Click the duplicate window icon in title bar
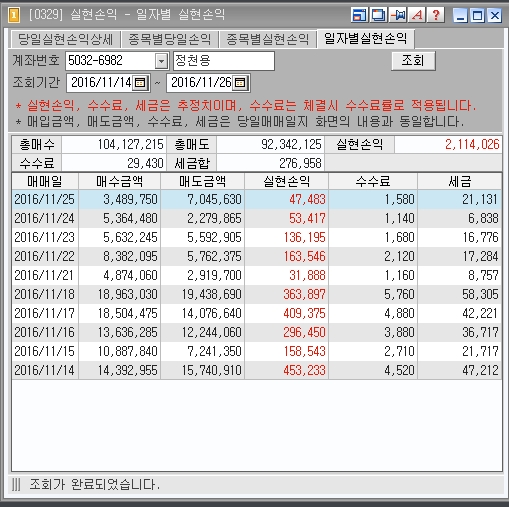Screen dimensions: 509x507 [x=378, y=15]
